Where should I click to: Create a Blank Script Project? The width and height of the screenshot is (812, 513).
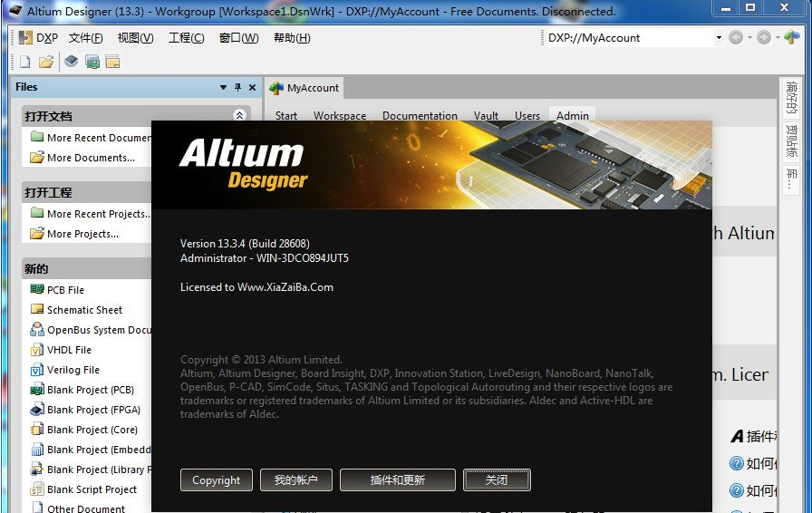coord(84,489)
